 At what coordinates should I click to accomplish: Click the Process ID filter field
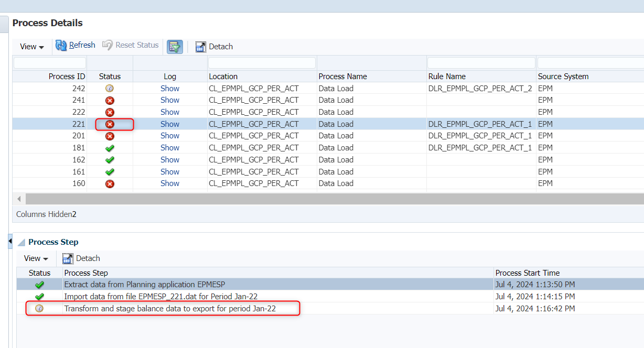point(50,63)
